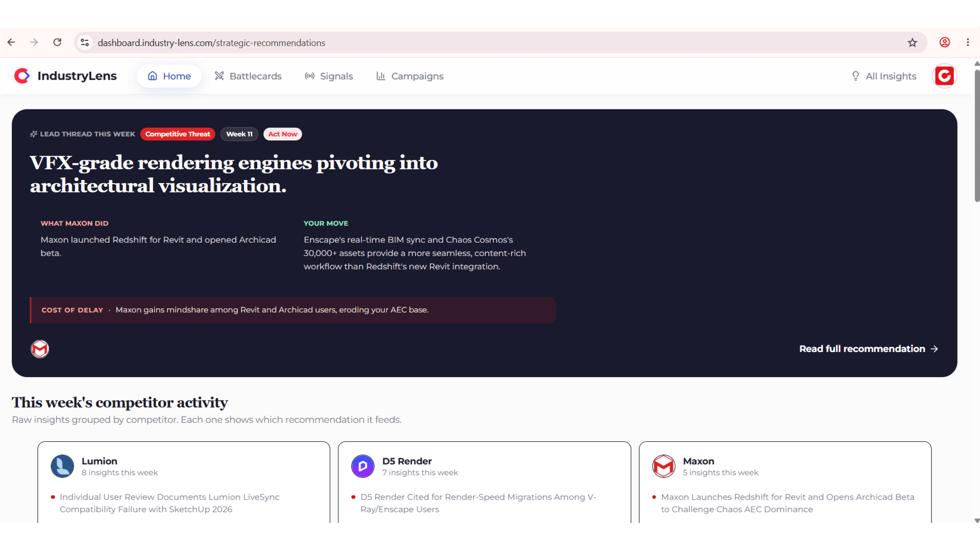
Task: Reload the current page
Action: coord(57,42)
